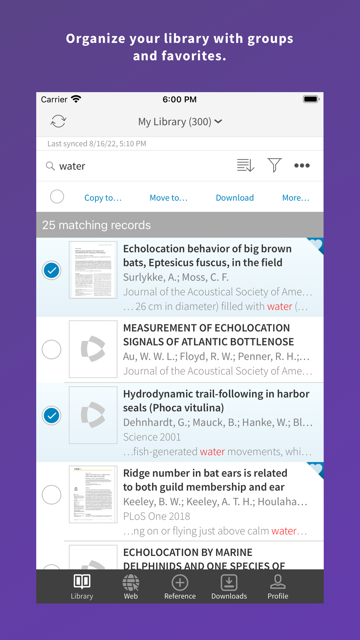Uncheck the Echolocation behavior of big brown bats record
The height and width of the screenshot is (640, 360).
tap(51, 270)
